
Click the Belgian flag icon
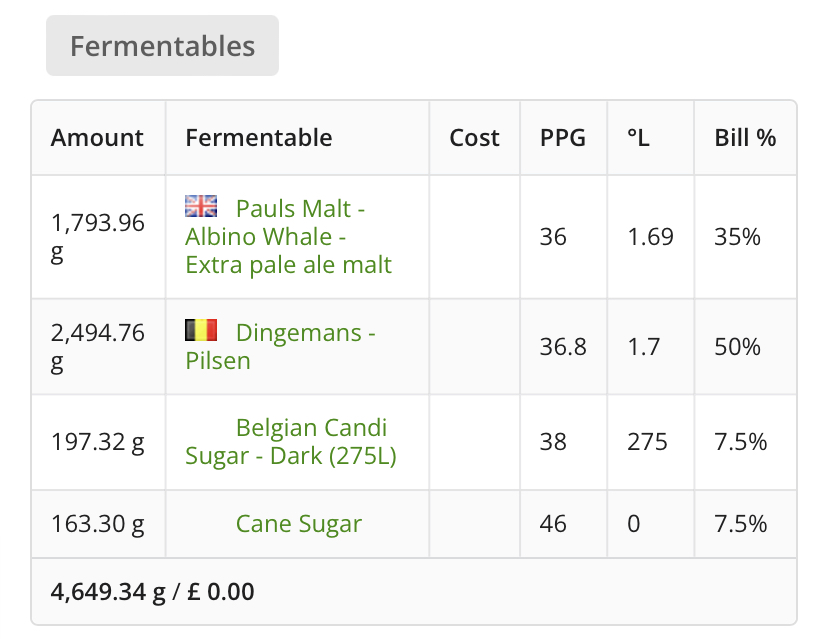(201, 330)
